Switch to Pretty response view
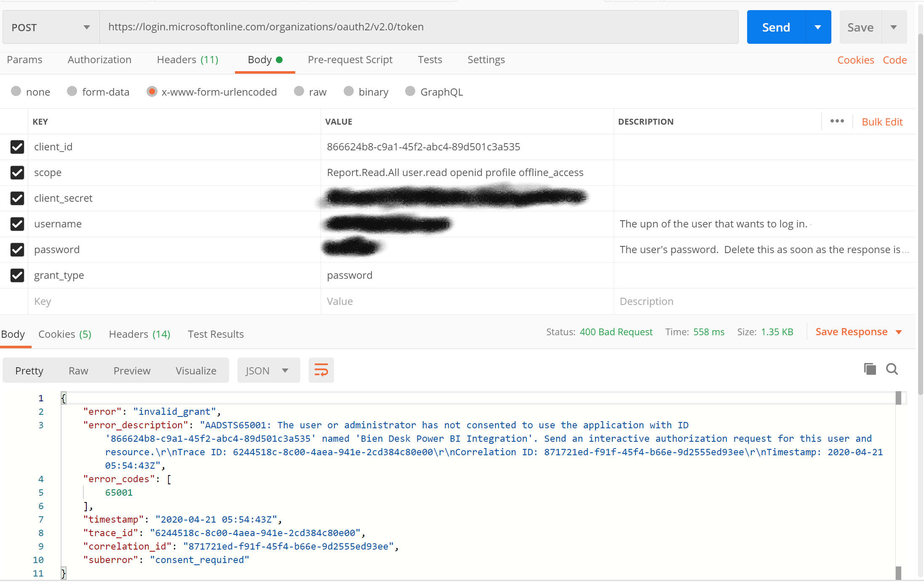 (x=29, y=371)
